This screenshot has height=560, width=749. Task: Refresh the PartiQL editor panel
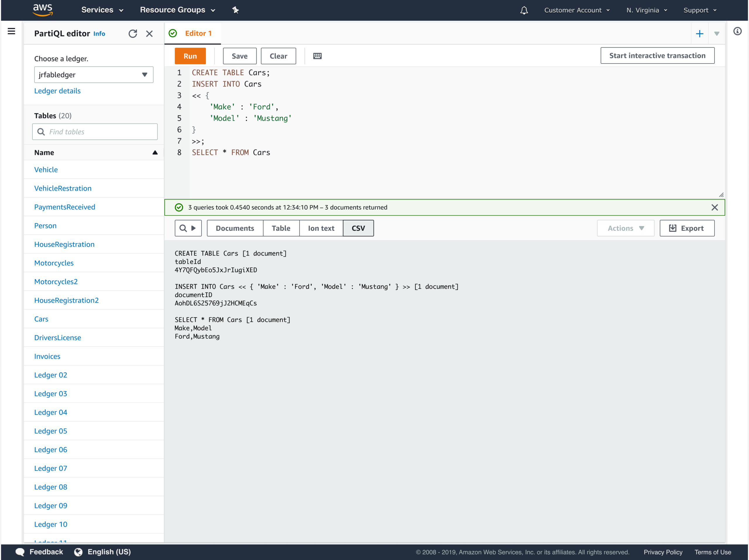133,34
